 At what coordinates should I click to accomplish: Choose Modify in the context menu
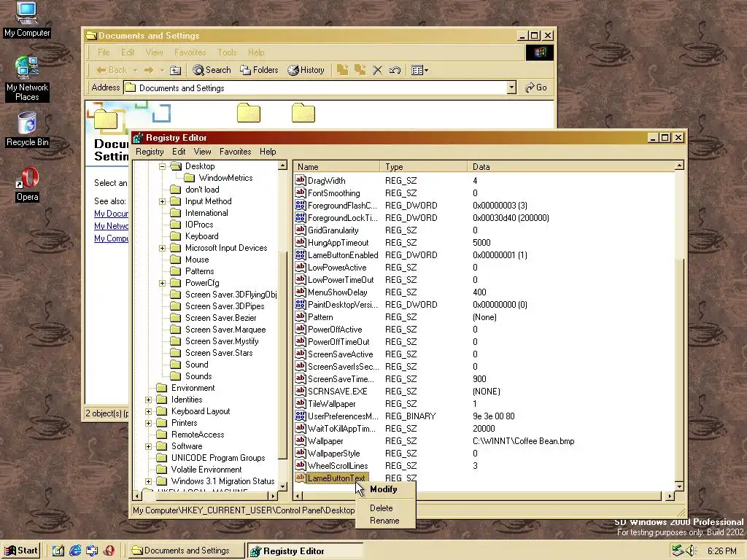pyautogui.click(x=384, y=489)
